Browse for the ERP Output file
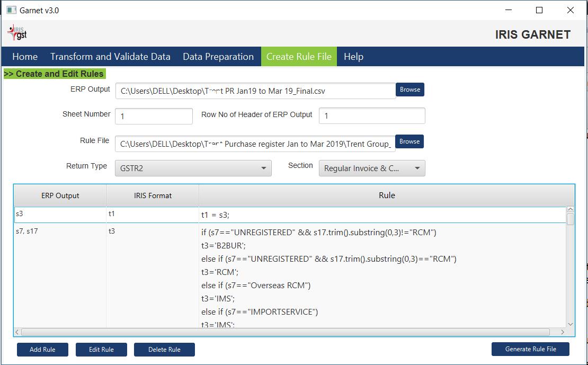Image resolution: width=588 pixels, height=365 pixels. (410, 90)
